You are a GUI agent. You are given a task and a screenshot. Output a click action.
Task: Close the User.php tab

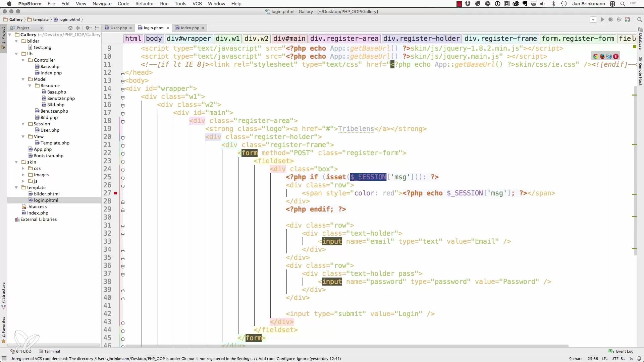click(131, 28)
